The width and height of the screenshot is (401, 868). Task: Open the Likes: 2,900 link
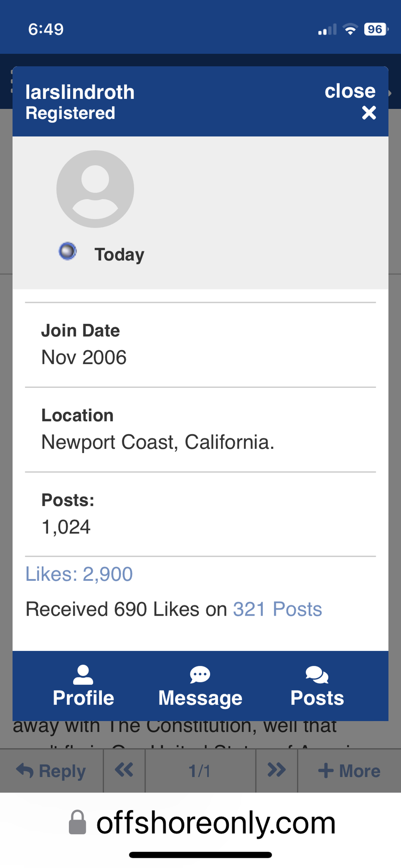click(x=79, y=574)
